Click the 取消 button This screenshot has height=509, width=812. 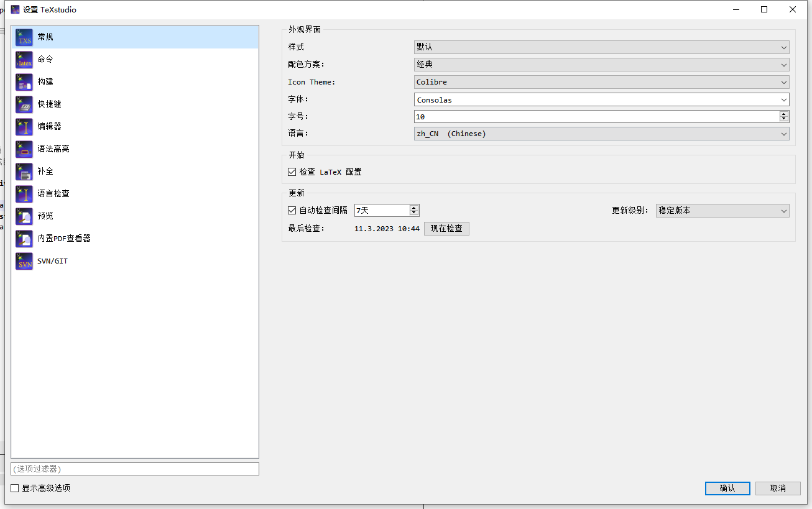pos(778,488)
